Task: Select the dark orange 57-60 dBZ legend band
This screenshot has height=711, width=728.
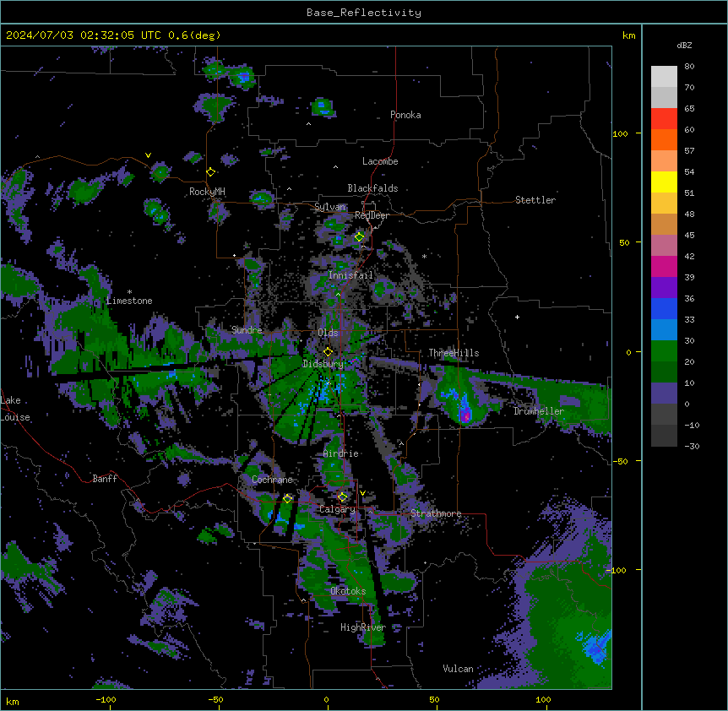Action: point(664,139)
